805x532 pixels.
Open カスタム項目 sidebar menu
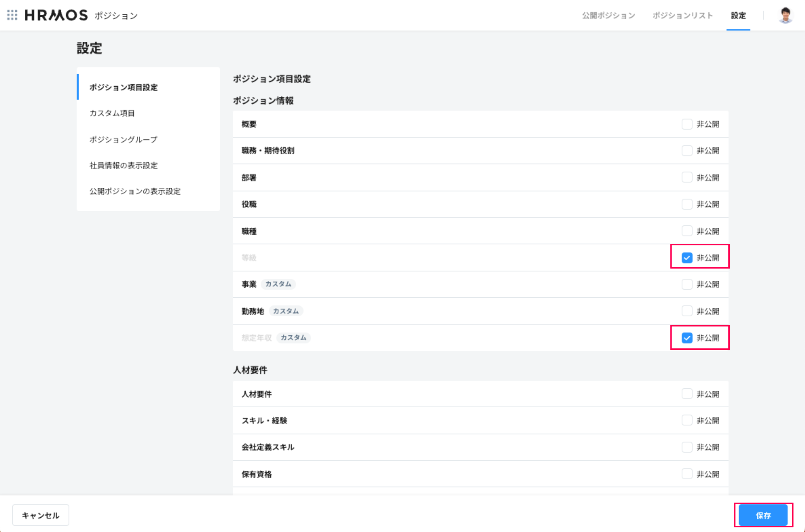tap(112, 113)
